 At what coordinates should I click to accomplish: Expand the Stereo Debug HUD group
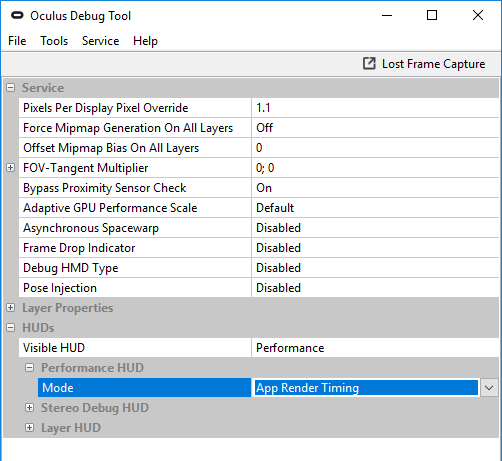(x=30, y=408)
